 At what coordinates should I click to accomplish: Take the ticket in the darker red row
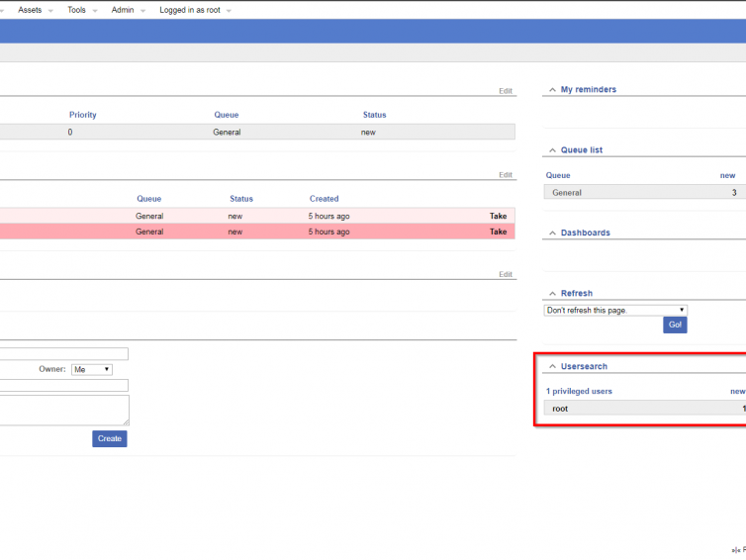pos(498,232)
